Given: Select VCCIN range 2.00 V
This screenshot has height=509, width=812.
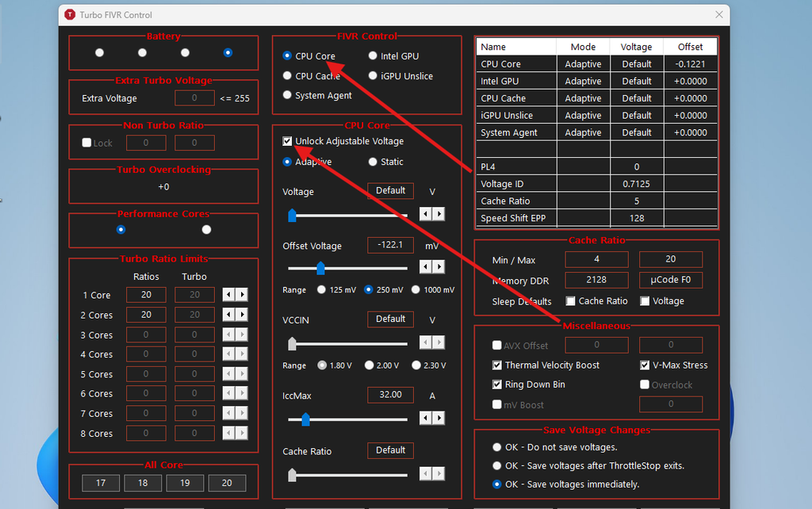Looking at the screenshot, I should tap(369, 365).
